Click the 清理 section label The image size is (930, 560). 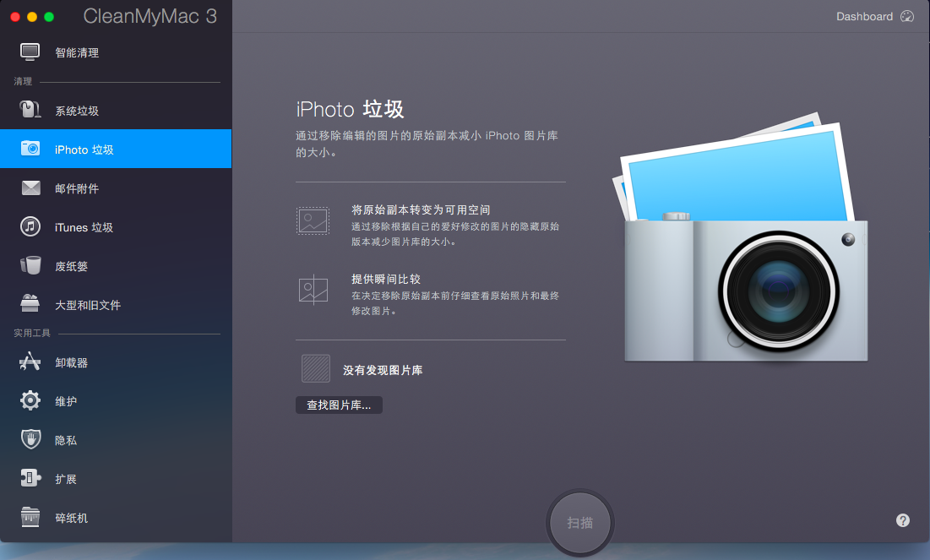pos(23,81)
